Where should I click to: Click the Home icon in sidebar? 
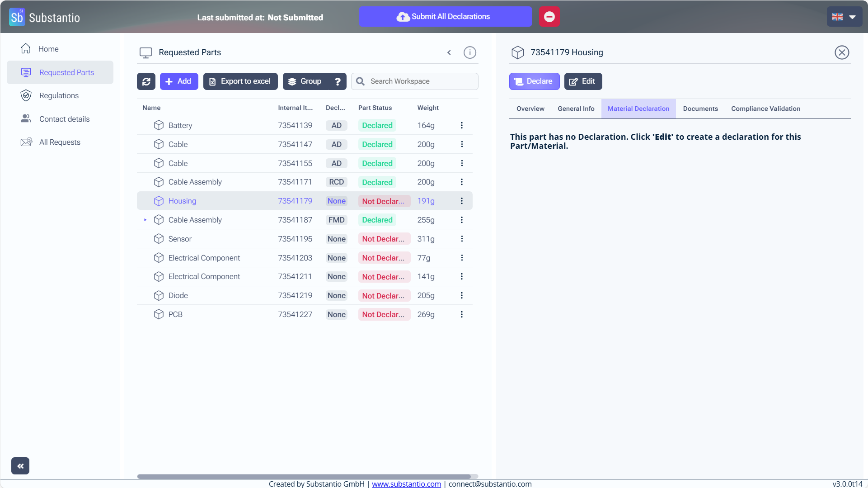(26, 49)
